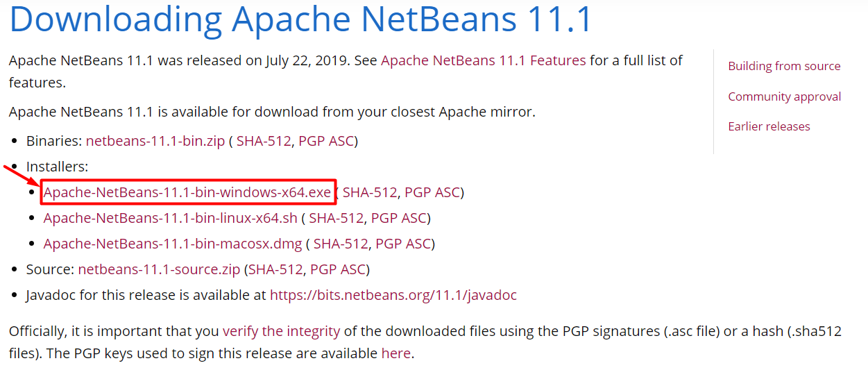Screen dimensions: 868x370
Task: Open SHA-512 hash for the binaries zip
Action: [x=264, y=141]
